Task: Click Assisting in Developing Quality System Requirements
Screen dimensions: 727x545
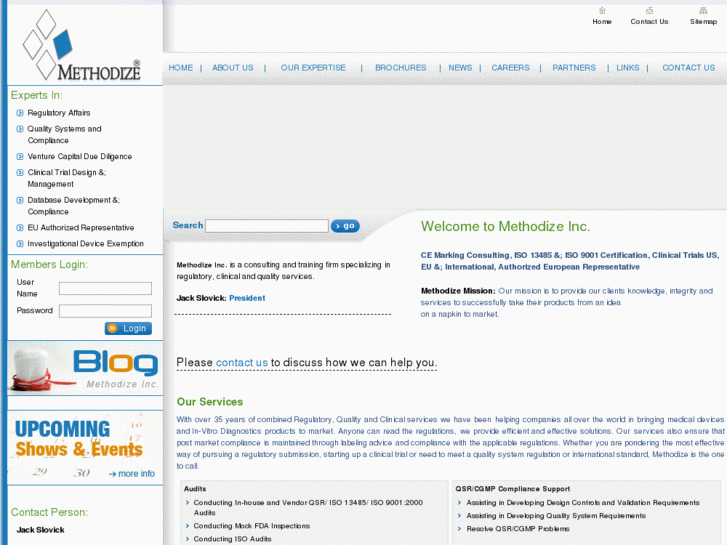Action: coord(556,516)
